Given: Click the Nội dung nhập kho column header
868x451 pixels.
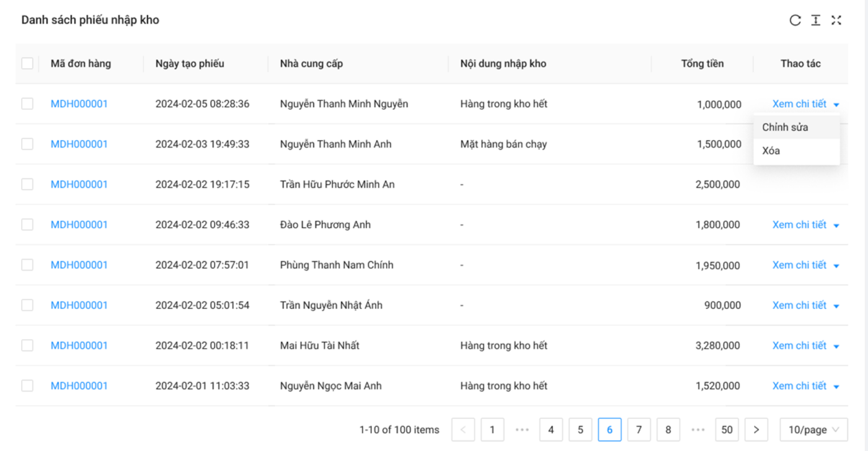Looking at the screenshot, I should point(503,63).
